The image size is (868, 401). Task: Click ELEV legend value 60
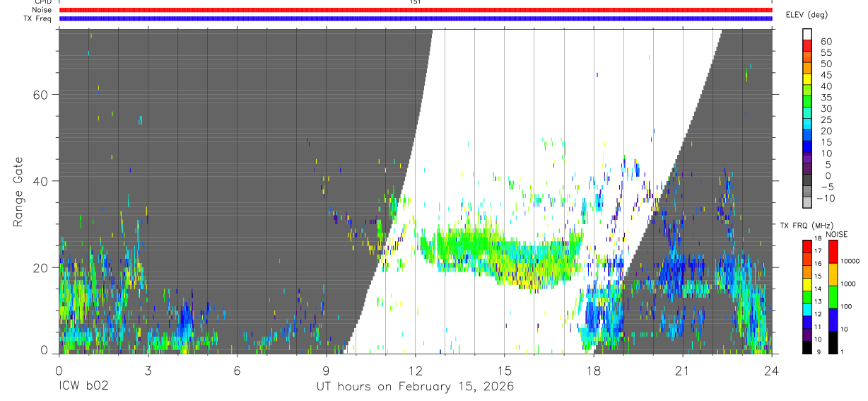[x=826, y=41]
